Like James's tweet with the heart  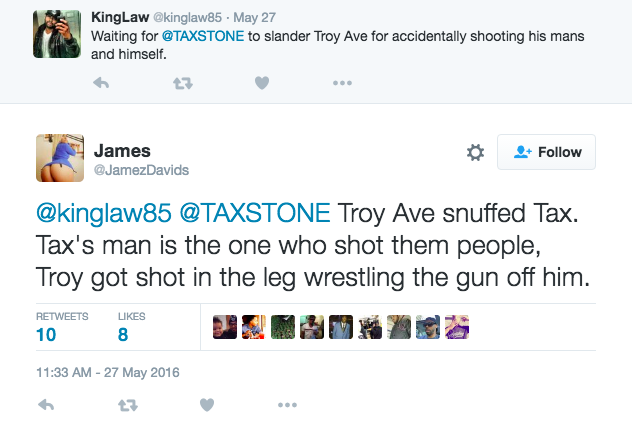point(206,405)
